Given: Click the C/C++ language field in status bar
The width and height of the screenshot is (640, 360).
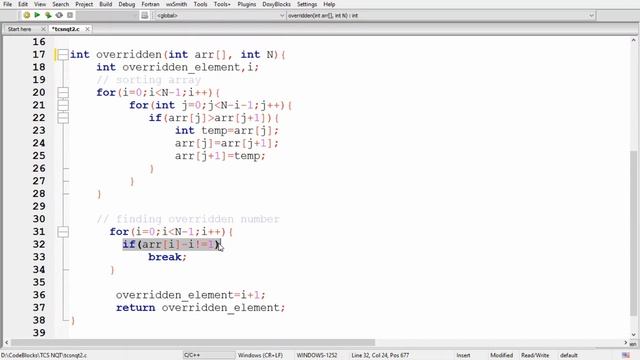Looking at the screenshot, I should click(x=209, y=355).
